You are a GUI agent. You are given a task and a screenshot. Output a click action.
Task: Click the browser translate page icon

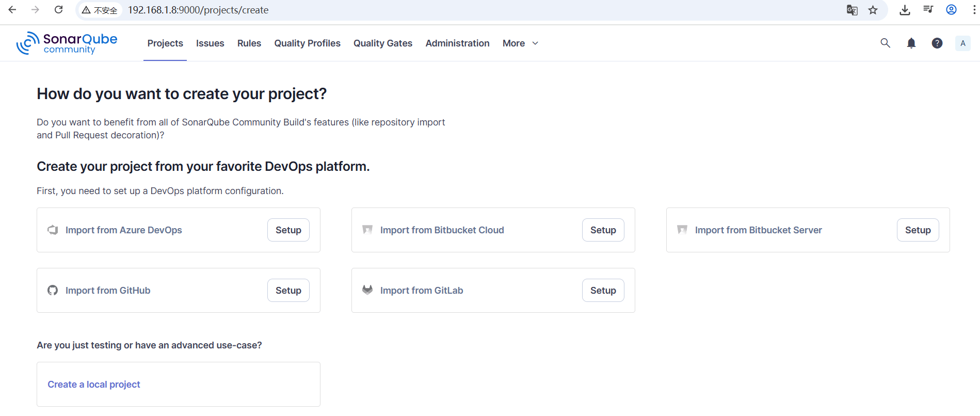852,10
